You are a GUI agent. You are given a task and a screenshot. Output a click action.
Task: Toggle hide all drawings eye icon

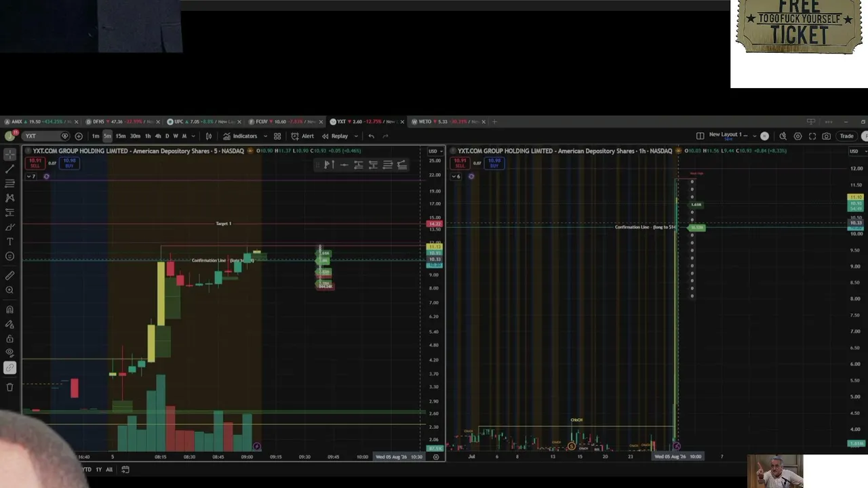(9, 353)
